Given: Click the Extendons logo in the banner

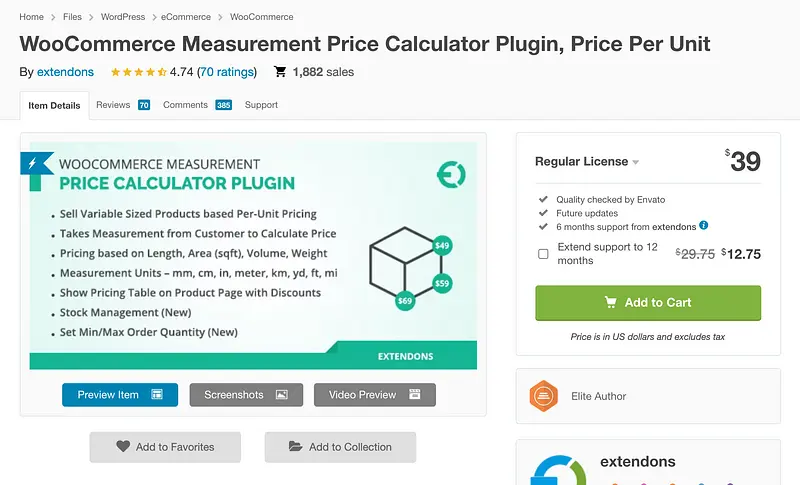Looking at the screenshot, I should [451, 175].
